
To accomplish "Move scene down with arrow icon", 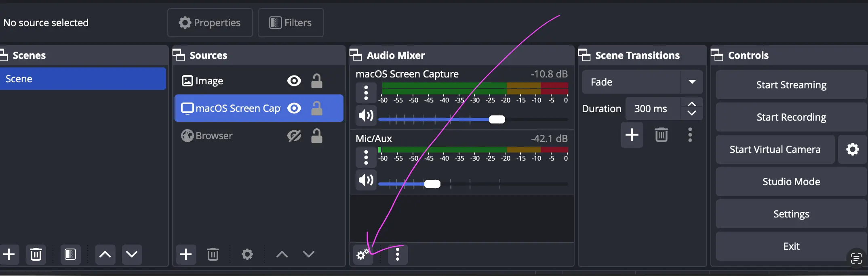I will click(132, 254).
